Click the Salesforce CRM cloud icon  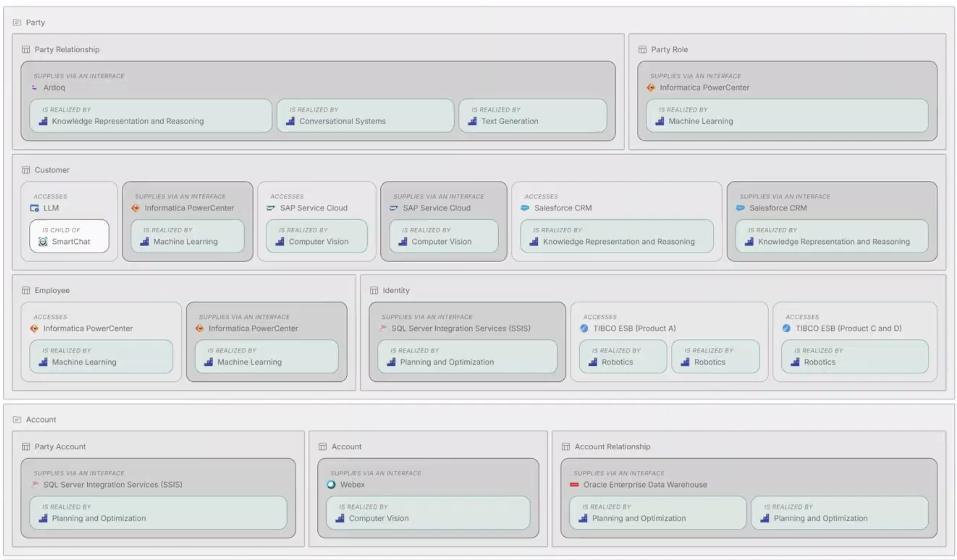coord(525,207)
